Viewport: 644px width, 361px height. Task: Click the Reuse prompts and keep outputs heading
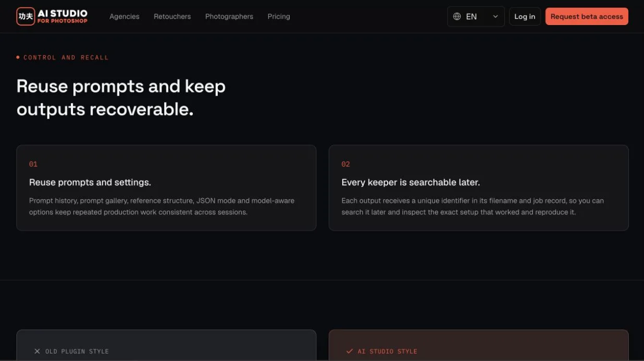(x=121, y=98)
